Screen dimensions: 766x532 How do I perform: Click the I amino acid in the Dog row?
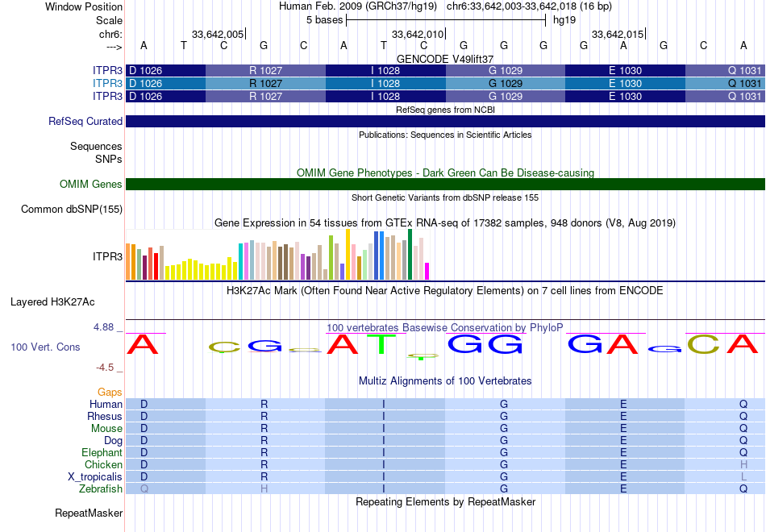(384, 441)
